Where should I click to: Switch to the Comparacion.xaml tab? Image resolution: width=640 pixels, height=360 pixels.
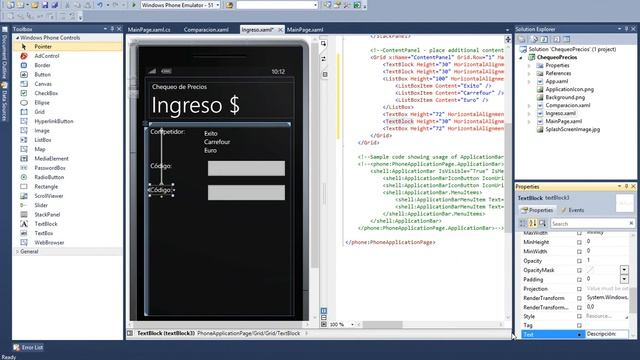click(206, 29)
